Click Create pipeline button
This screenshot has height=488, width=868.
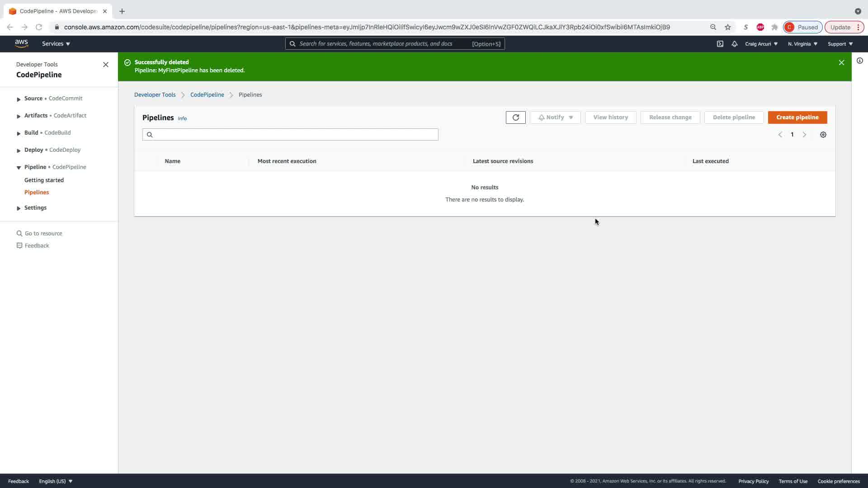point(797,117)
